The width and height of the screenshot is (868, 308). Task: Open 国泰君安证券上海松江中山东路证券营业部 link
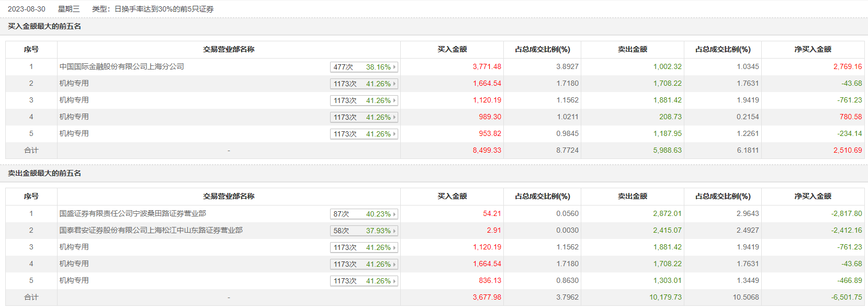pos(151,230)
